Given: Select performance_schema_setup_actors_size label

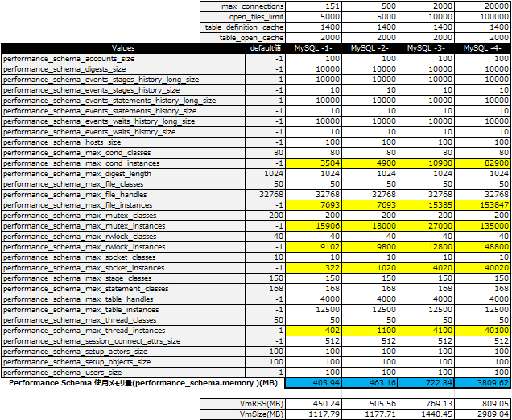Looking at the screenshot, I should (123, 351).
